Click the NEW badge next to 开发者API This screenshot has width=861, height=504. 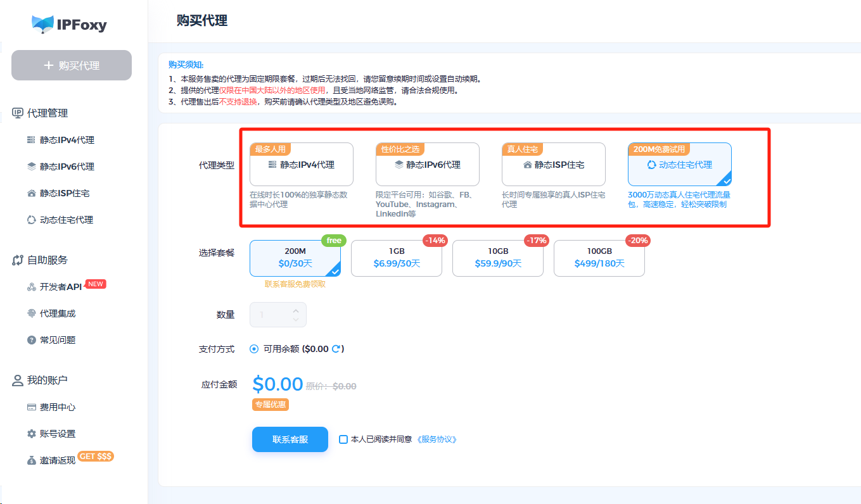[x=96, y=284]
